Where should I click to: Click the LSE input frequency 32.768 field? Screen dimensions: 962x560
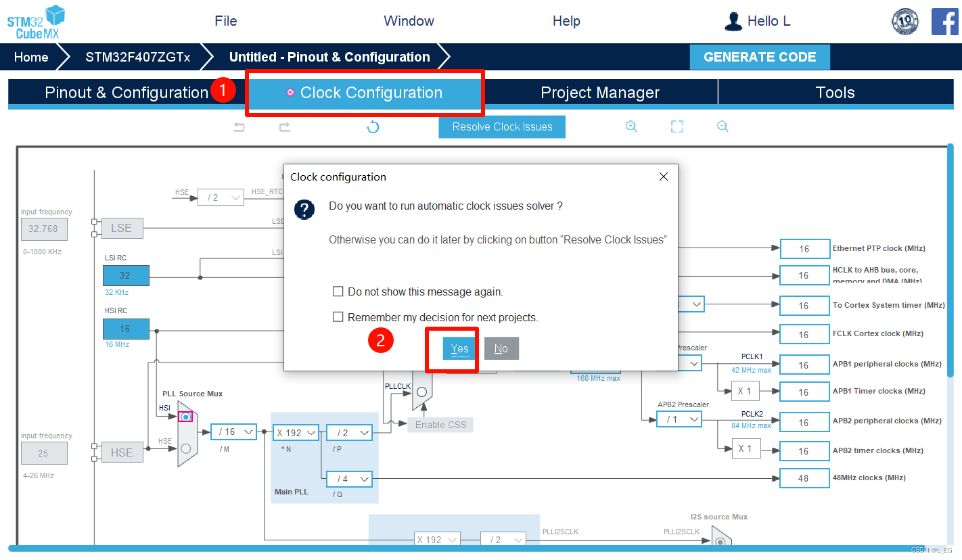[x=44, y=229]
